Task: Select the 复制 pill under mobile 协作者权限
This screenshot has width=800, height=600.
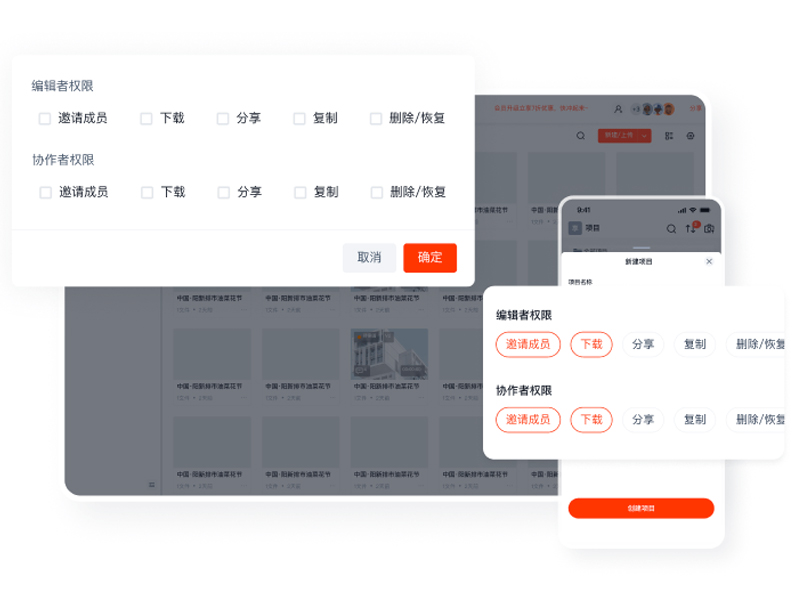Action: coord(695,419)
